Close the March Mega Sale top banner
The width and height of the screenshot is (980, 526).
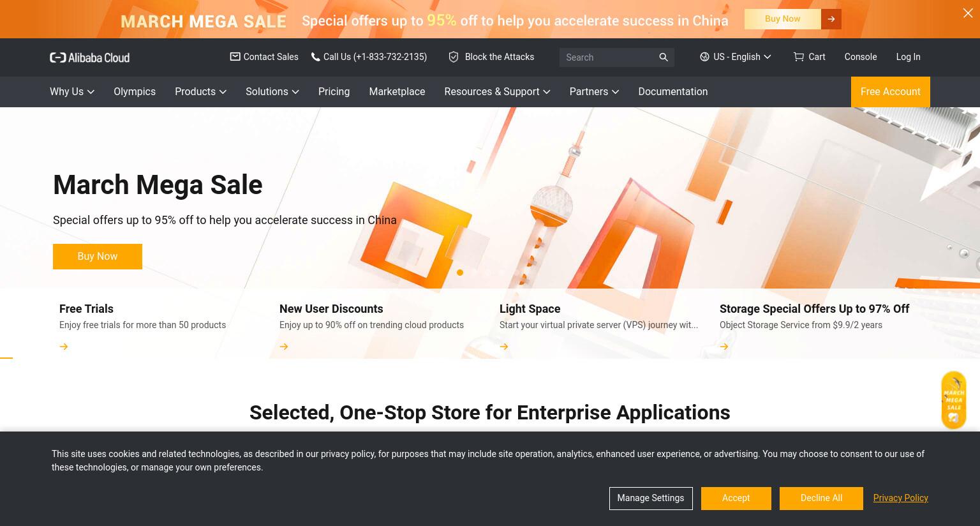coord(968,13)
